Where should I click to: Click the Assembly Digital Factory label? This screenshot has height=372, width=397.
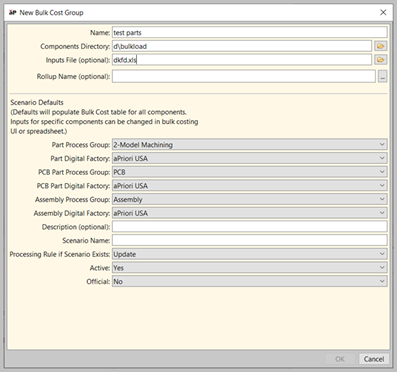coord(72,213)
